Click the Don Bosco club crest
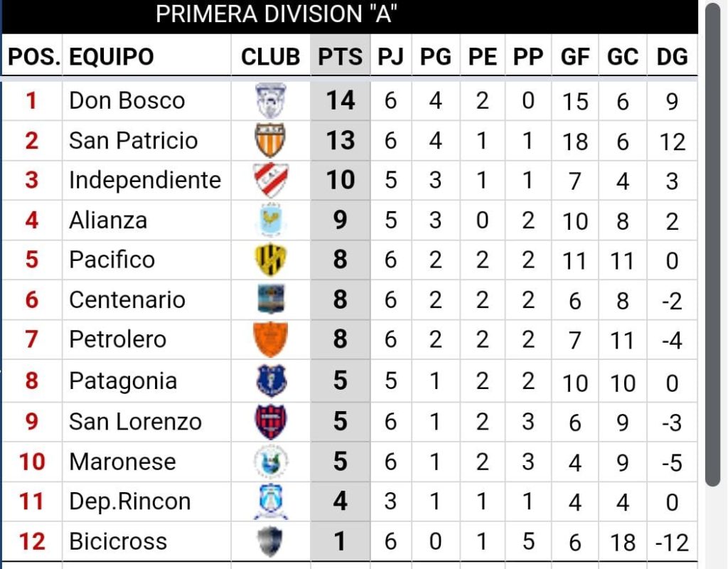Screen dimensions: 728x569 270,100
